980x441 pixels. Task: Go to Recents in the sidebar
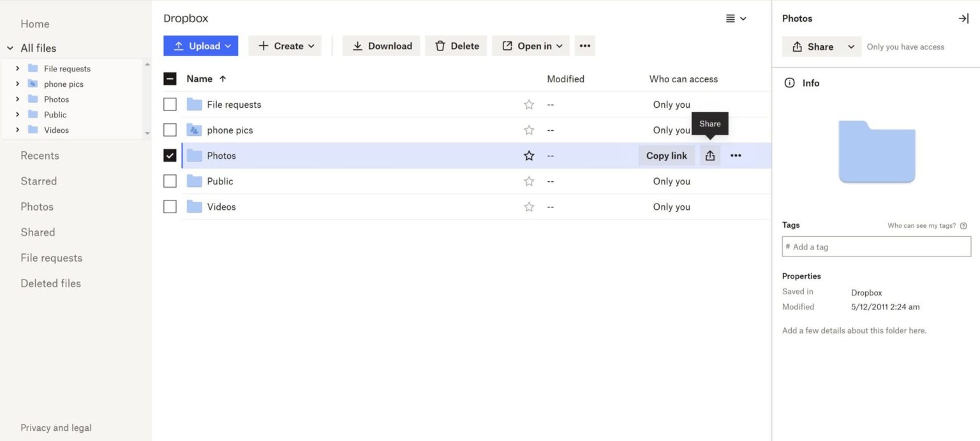coord(40,155)
